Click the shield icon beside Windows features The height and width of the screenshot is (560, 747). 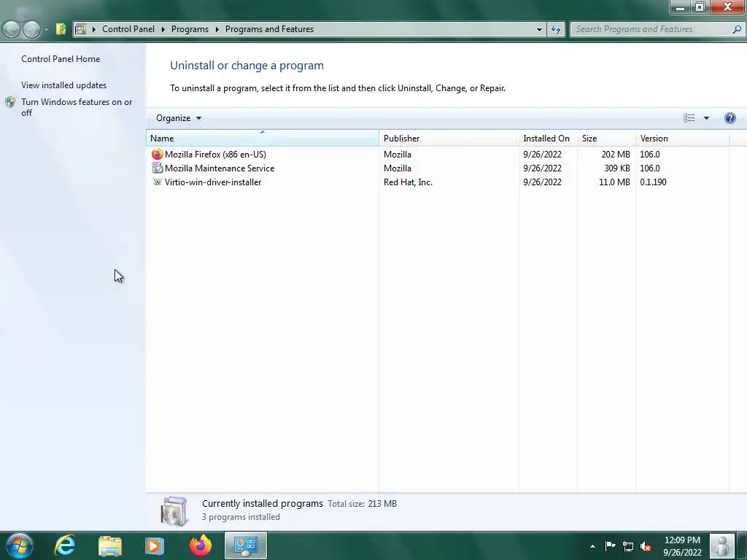click(x=10, y=102)
